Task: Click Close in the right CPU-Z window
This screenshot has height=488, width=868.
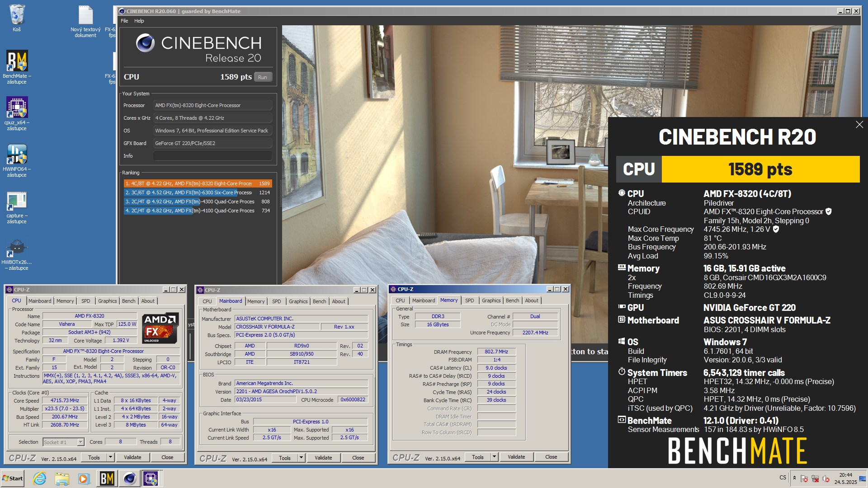Action: coord(551,457)
